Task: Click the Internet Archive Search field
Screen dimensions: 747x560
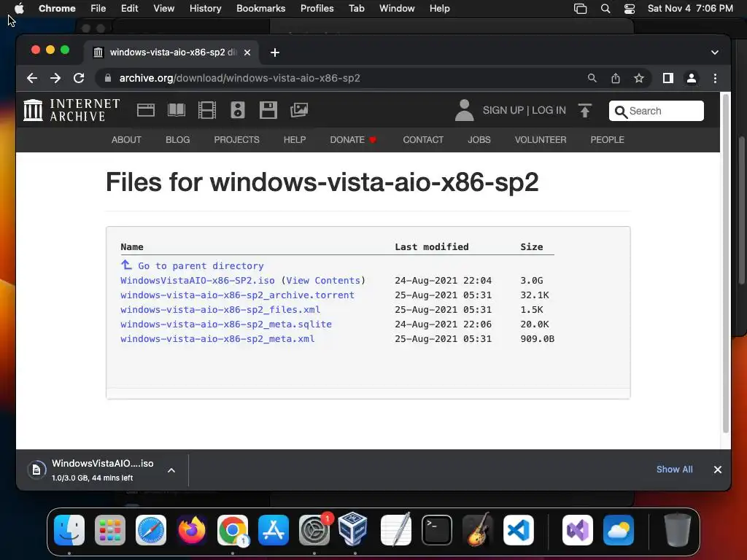Action: (656, 111)
